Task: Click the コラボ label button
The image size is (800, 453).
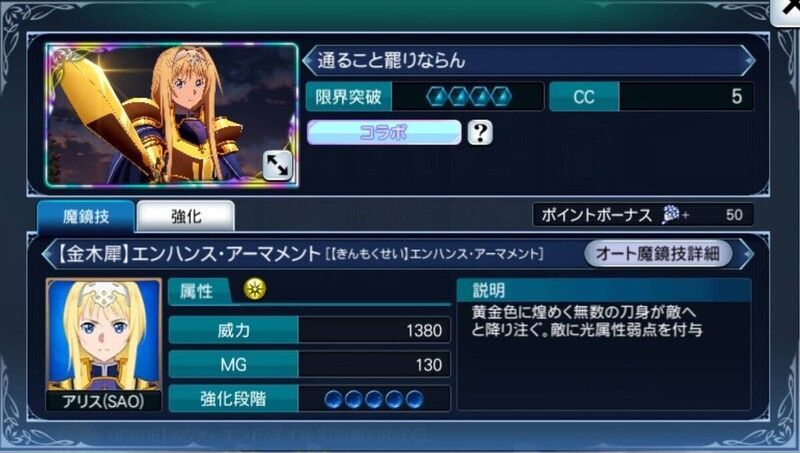Action: pyautogui.click(x=384, y=133)
